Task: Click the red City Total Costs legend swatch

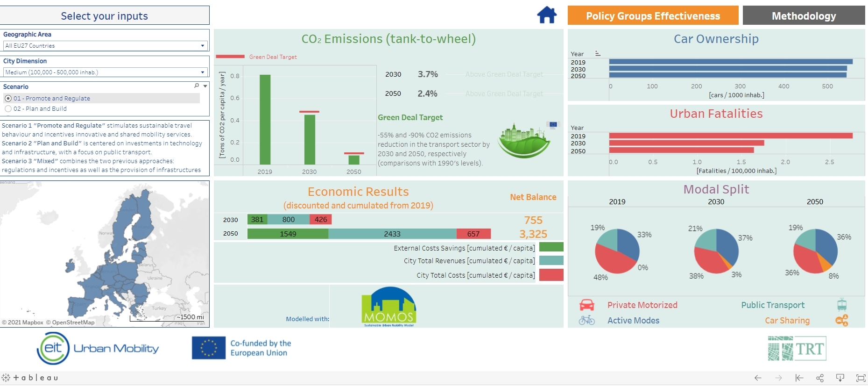Action: pos(551,275)
